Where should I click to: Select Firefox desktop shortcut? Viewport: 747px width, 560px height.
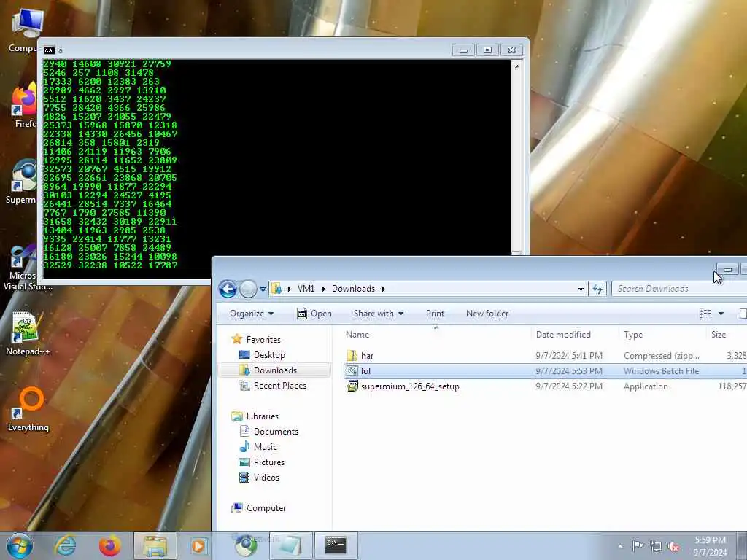25,106
